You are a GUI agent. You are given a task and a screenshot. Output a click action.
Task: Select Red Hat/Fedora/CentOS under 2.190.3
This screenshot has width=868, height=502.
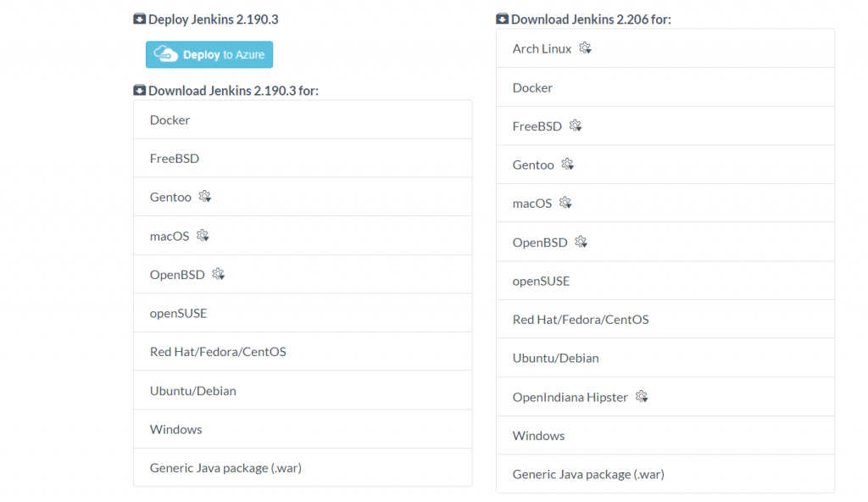[x=303, y=351]
